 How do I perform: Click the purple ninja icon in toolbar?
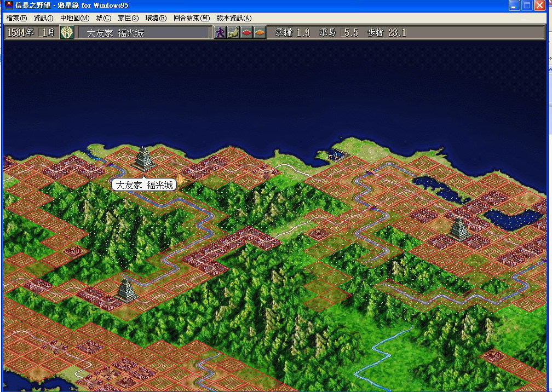click(x=220, y=33)
